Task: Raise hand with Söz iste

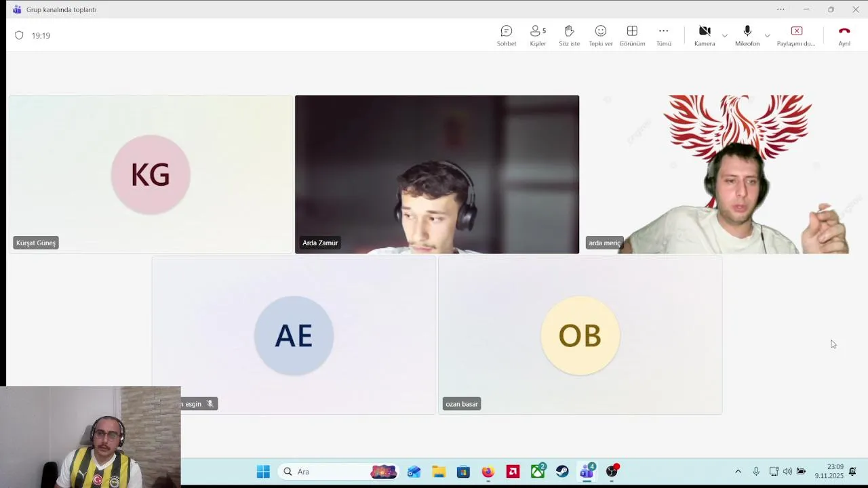Action: click(569, 36)
